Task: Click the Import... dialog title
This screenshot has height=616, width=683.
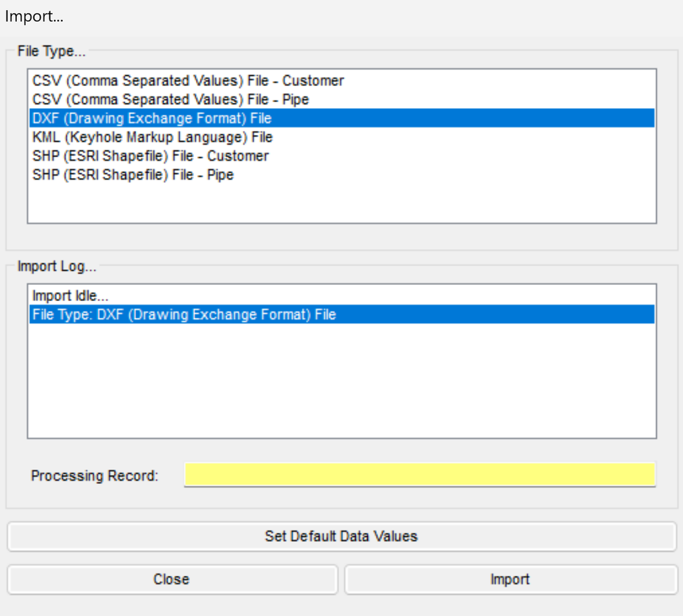Action: 34,17
